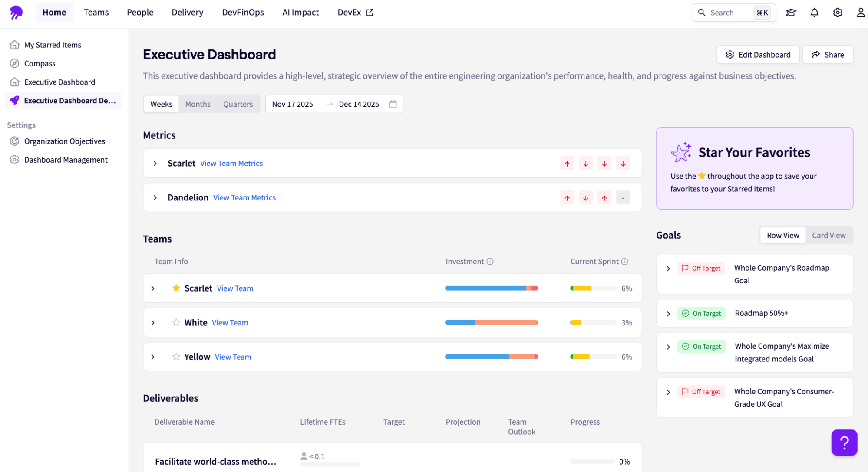Open the date range calendar picker

393,104
